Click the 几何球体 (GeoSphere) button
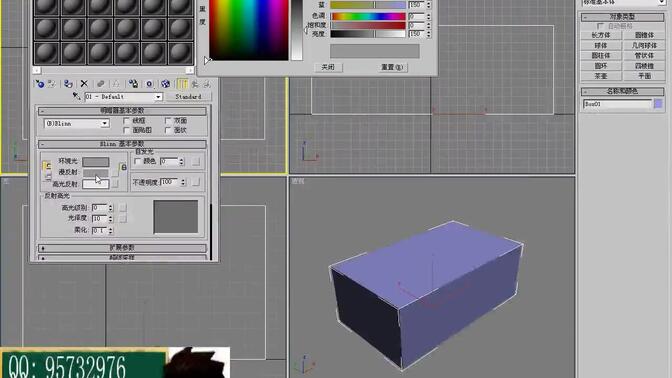This screenshot has height=378, width=672. click(644, 45)
